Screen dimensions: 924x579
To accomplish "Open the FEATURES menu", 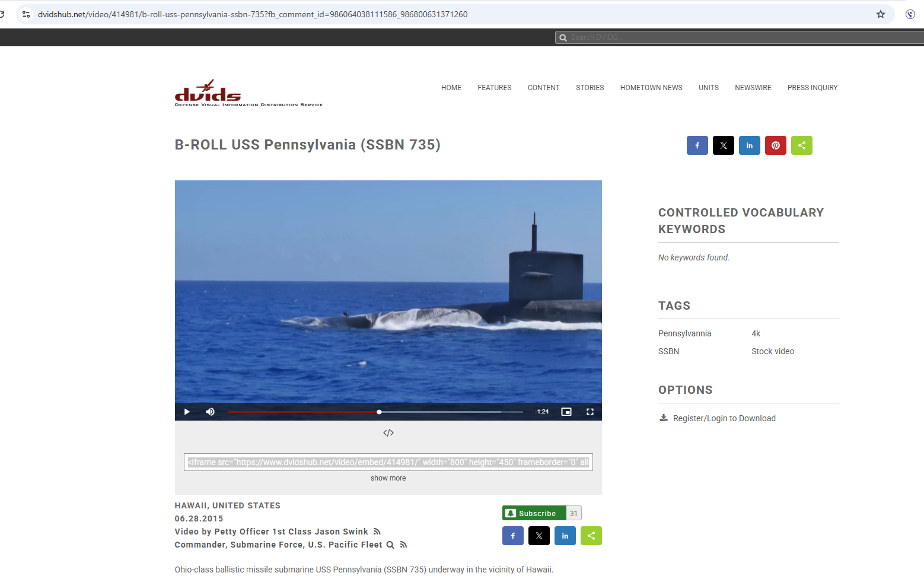I will point(494,88).
